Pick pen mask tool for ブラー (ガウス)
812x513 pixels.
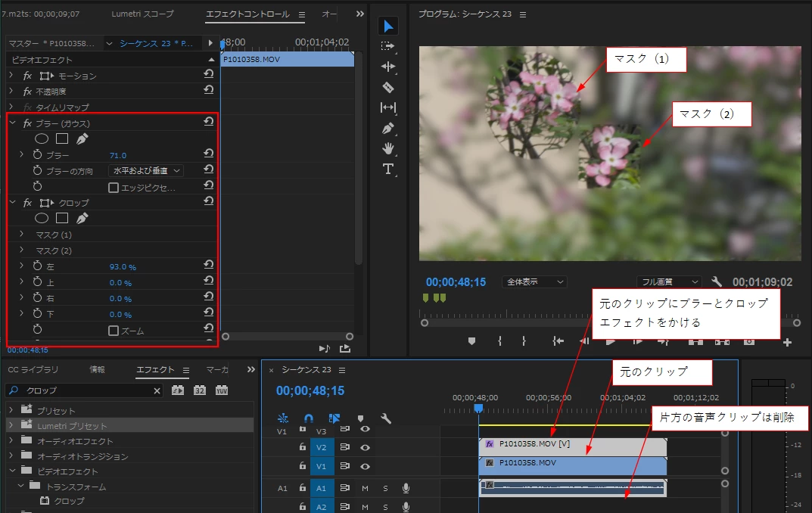82,138
